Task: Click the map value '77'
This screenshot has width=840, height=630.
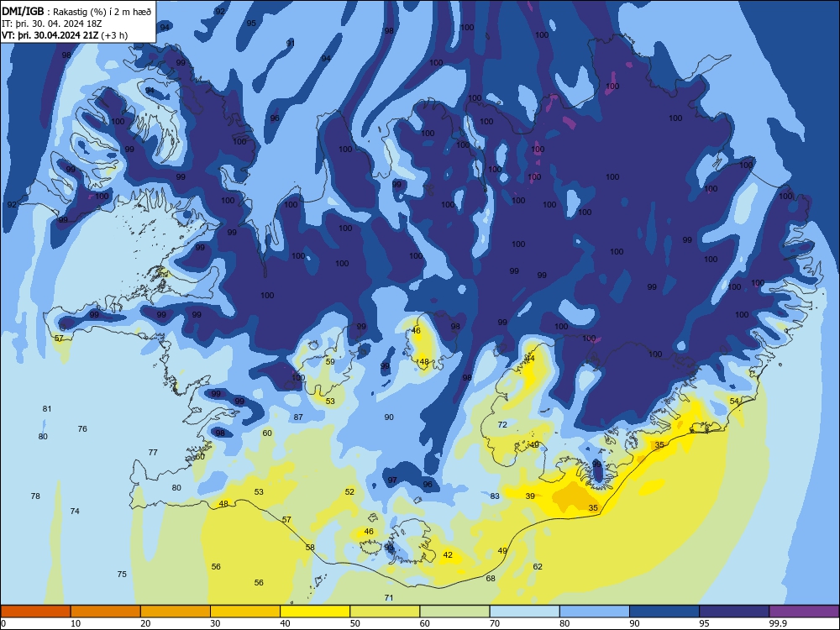Action: 153,452
